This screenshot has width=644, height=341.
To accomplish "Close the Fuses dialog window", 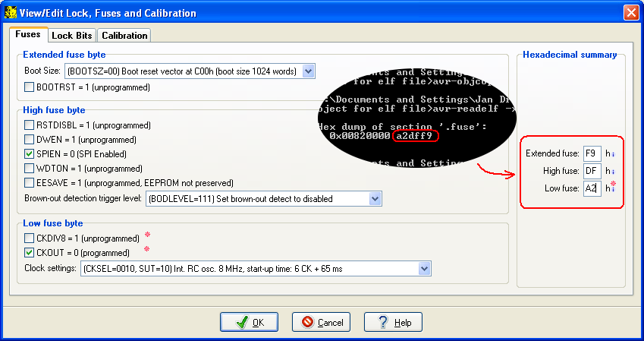I will pyautogui.click(x=630, y=13).
